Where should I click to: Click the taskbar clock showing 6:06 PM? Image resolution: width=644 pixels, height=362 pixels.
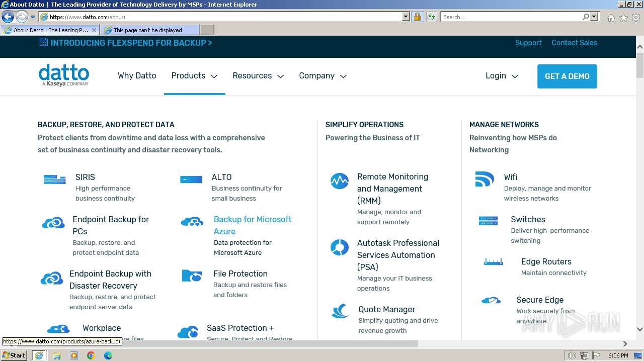tap(618, 355)
